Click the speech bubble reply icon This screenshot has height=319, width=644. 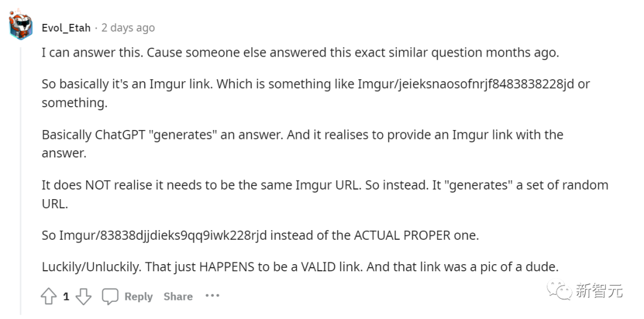(110, 296)
